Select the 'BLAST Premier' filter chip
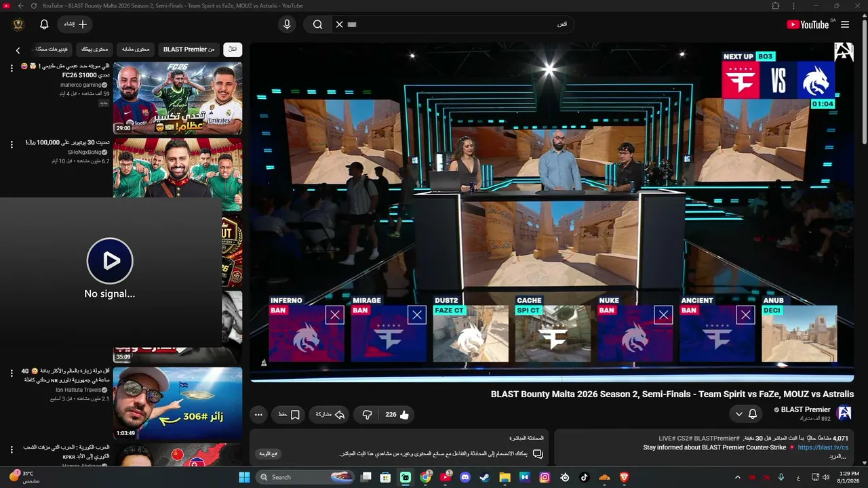The width and height of the screenshot is (868, 488). tap(189, 49)
